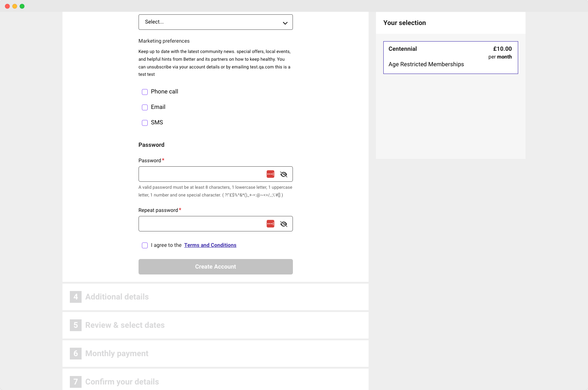This screenshot has width=588, height=390.
Task: Enable the Phone call marketing checkbox
Action: point(145,92)
